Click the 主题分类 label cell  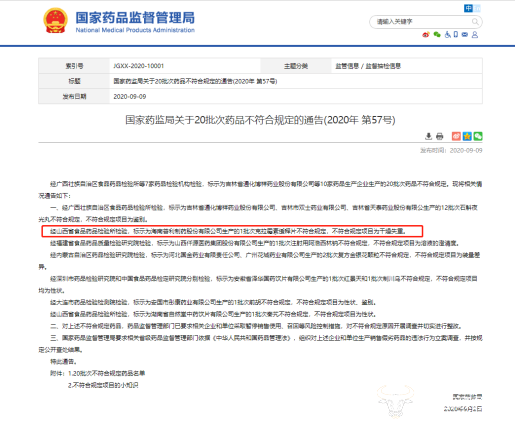pos(296,66)
